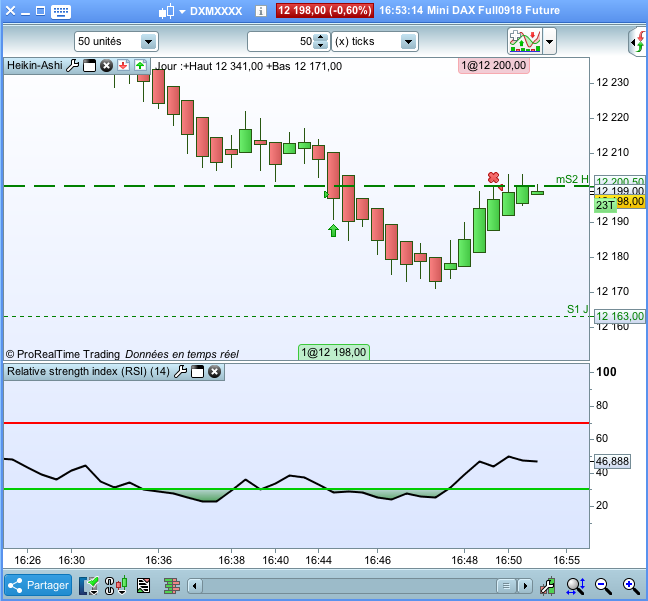Expand the indicator button dropdown arrow
Image resolution: width=648 pixels, height=601 pixels.
(x=549, y=41)
